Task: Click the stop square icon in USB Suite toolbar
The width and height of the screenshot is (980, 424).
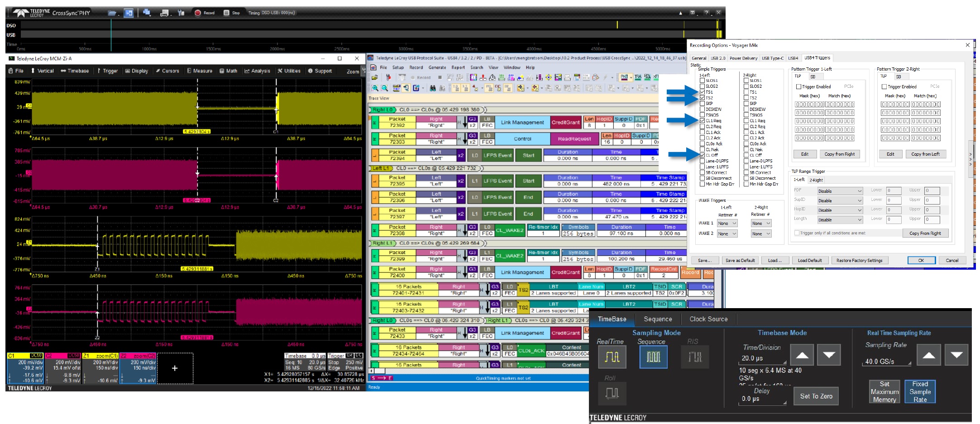Action: [x=440, y=77]
